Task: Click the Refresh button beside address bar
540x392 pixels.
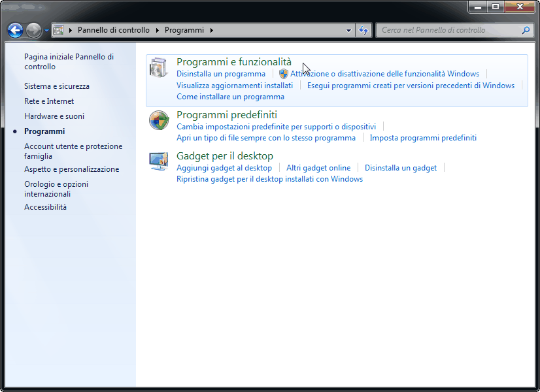Action: pos(363,30)
